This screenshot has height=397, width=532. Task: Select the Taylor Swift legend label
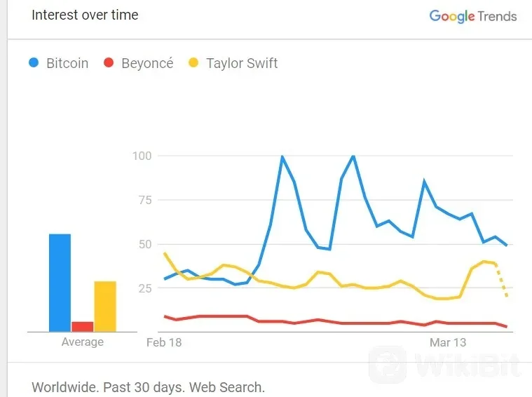(242, 63)
